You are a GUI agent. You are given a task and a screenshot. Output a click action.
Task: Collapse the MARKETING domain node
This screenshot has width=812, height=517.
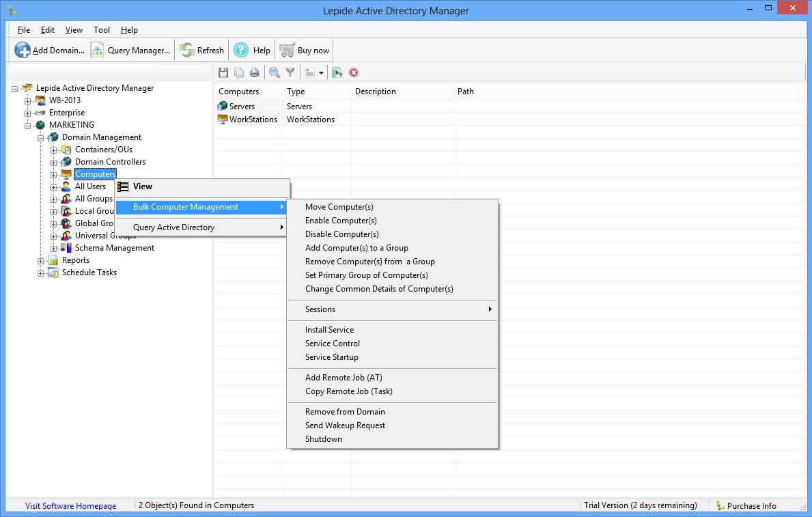[28, 125]
